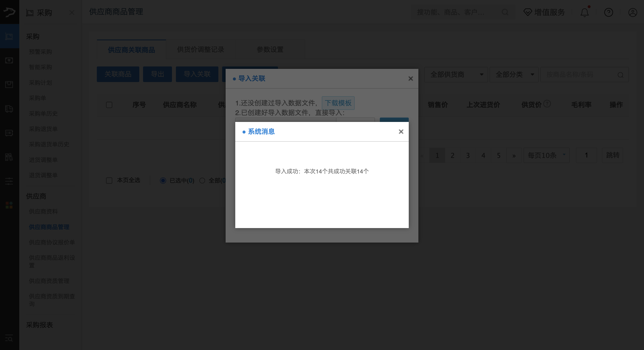This screenshot has width=644, height=350.
Task: Open the delivery truck icon
Action: point(9,109)
